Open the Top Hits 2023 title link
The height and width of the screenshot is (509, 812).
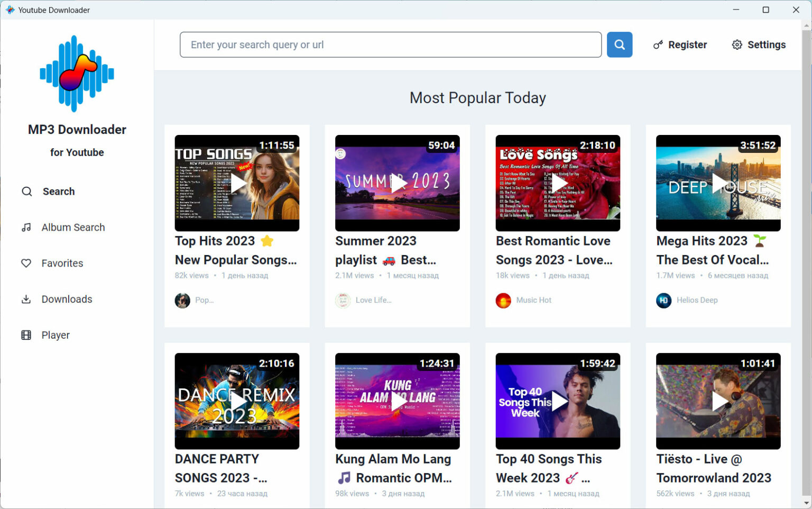point(236,250)
